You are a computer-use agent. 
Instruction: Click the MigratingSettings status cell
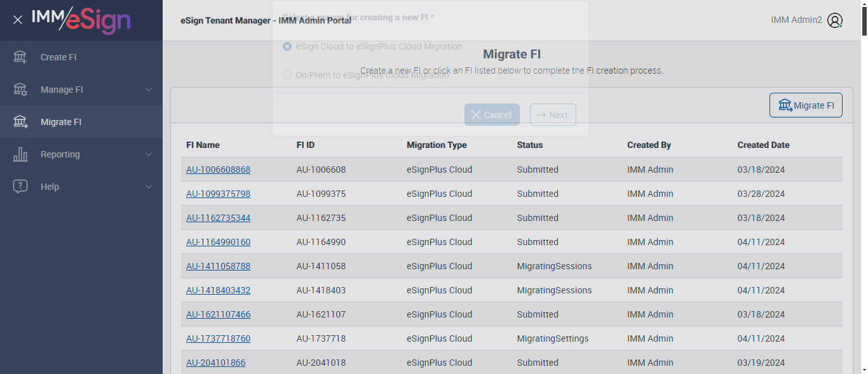point(553,338)
